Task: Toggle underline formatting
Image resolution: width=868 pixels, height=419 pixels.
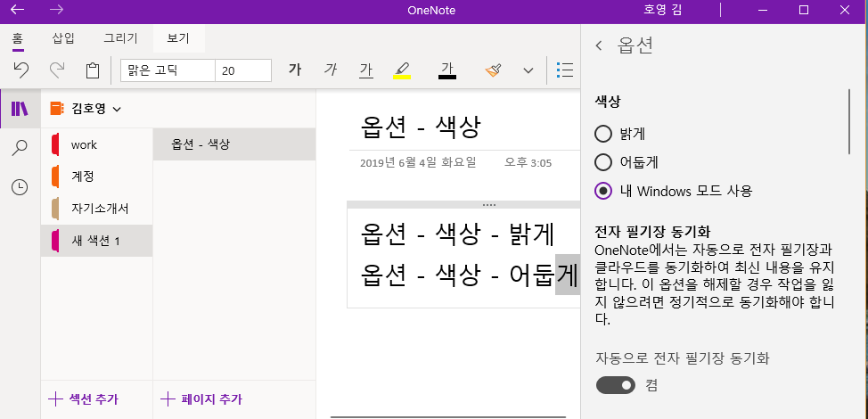Action: 366,70
